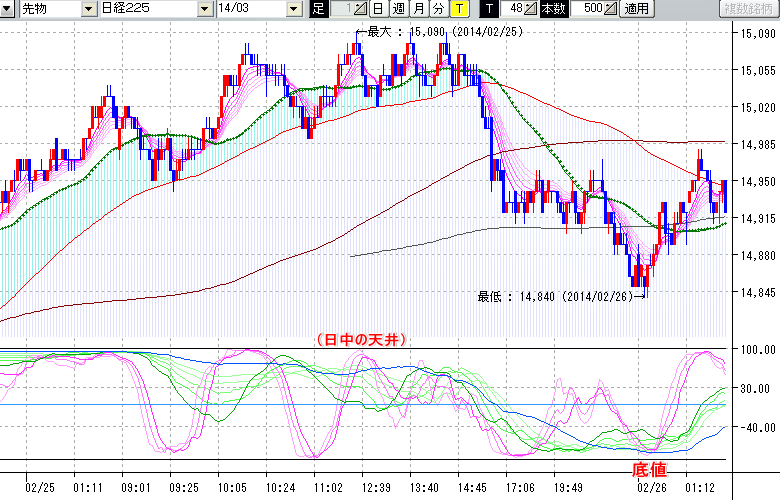780x500 pixels.
Task: Open the 先物 product type dropdown
Action: pos(89,9)
